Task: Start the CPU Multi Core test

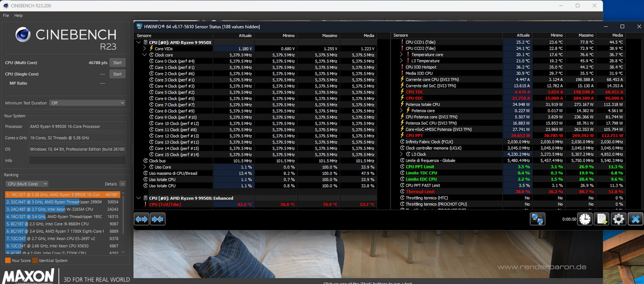Action: click(x=117, y=63)
